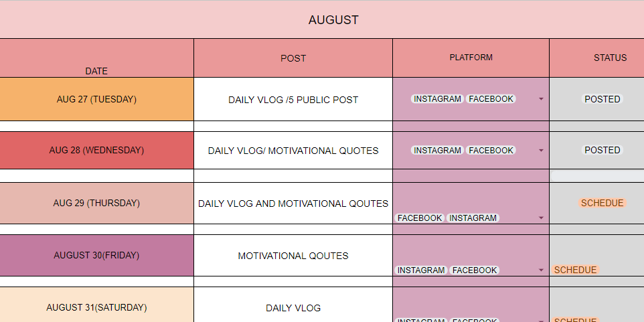Select the SCHEDULE status for AUGUST 30
The height and width of the screenshot is (322, 644).
[575, 270]
